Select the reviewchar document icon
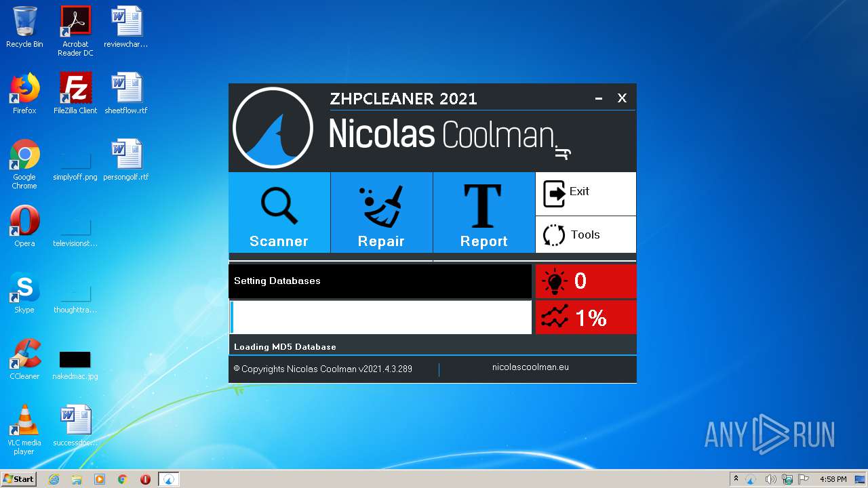The height and width of the screenshot is (488, 868). click(126, 28)
